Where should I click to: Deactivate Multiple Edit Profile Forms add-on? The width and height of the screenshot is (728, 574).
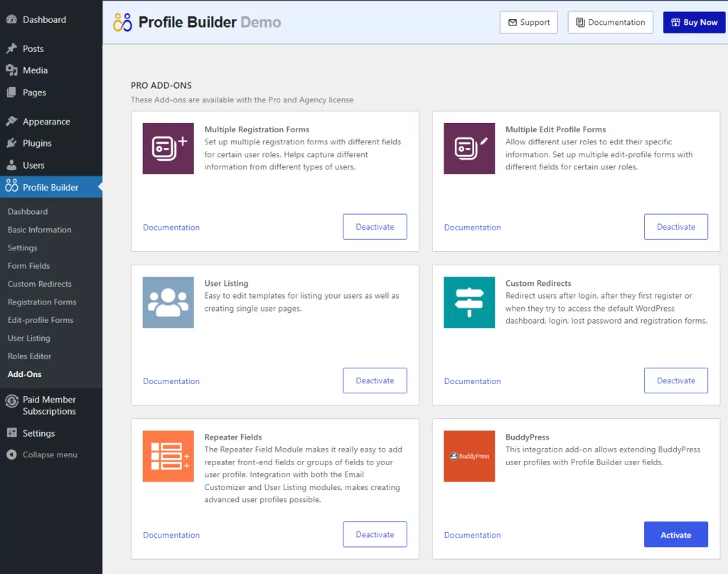pyautogui.click(x=675, y=227)
